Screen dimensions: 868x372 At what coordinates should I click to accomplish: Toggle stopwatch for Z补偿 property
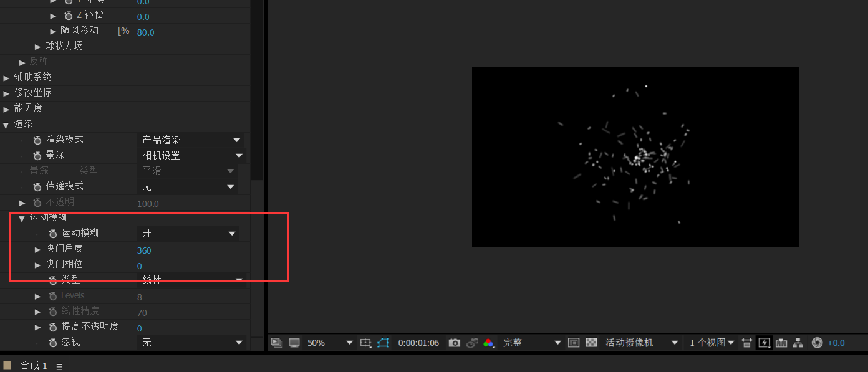click(69, 16)
